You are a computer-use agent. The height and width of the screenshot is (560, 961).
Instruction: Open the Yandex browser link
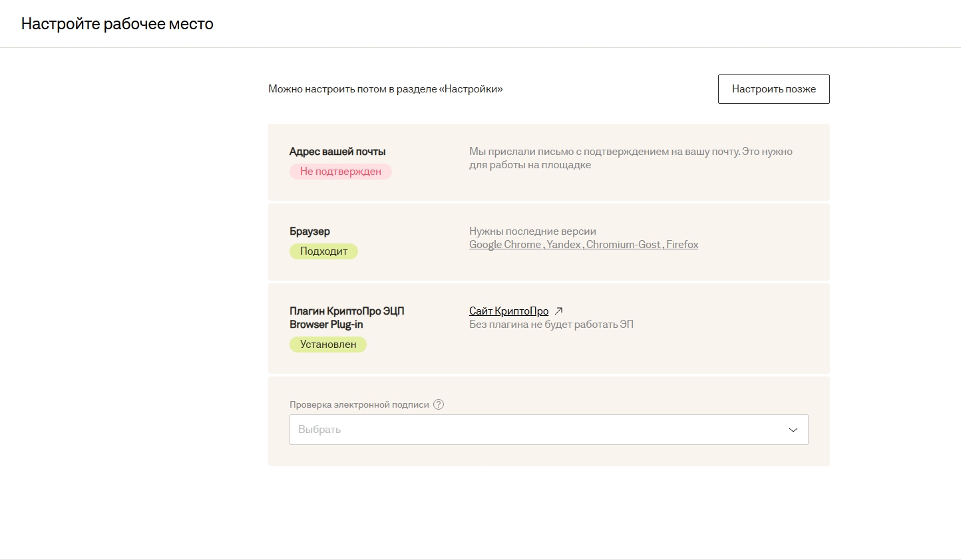(564, 245)
